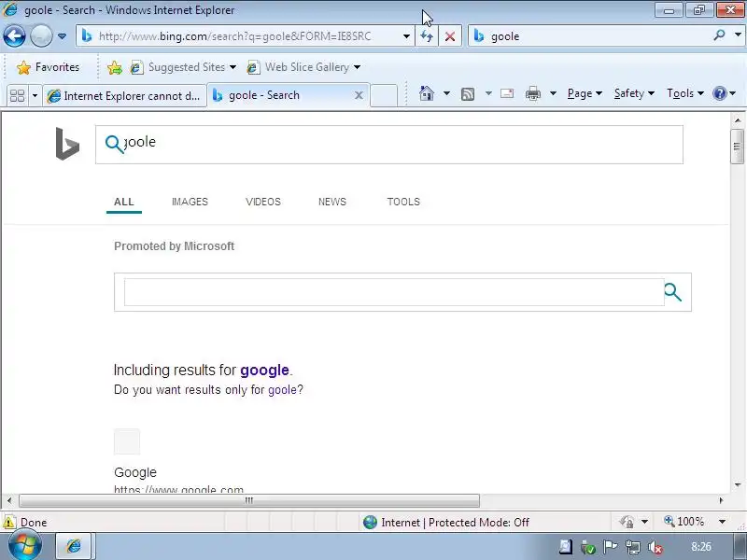Click magnifier icon in promoted search box
Image resolution: width=747 pixels, height=560 pixels.
point(672,292)
